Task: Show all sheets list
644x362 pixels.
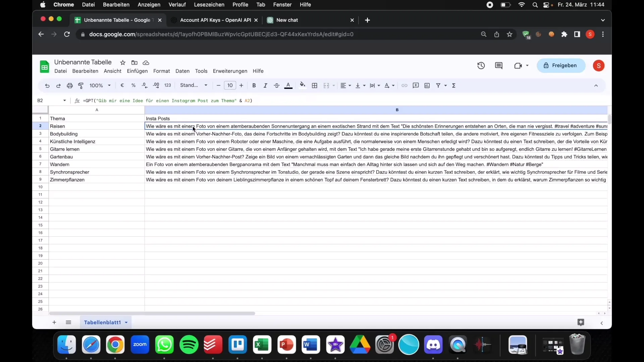Action: (x=68, y=322)
